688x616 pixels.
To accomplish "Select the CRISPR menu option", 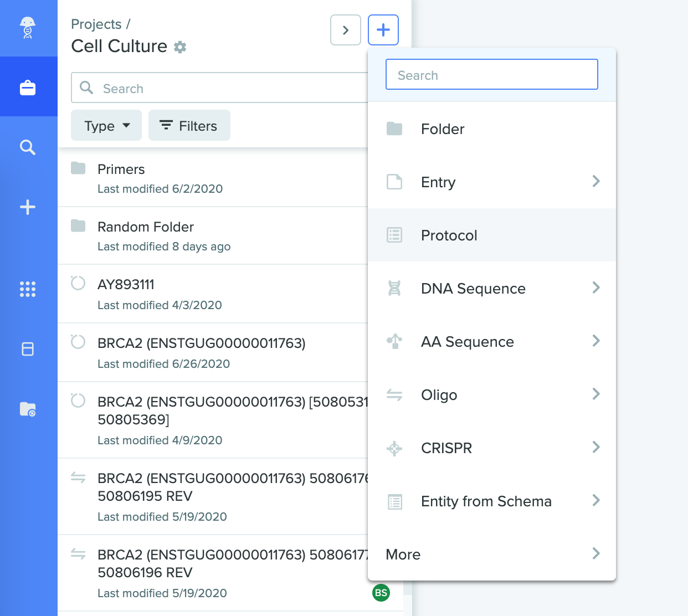I will coord(446,448).
